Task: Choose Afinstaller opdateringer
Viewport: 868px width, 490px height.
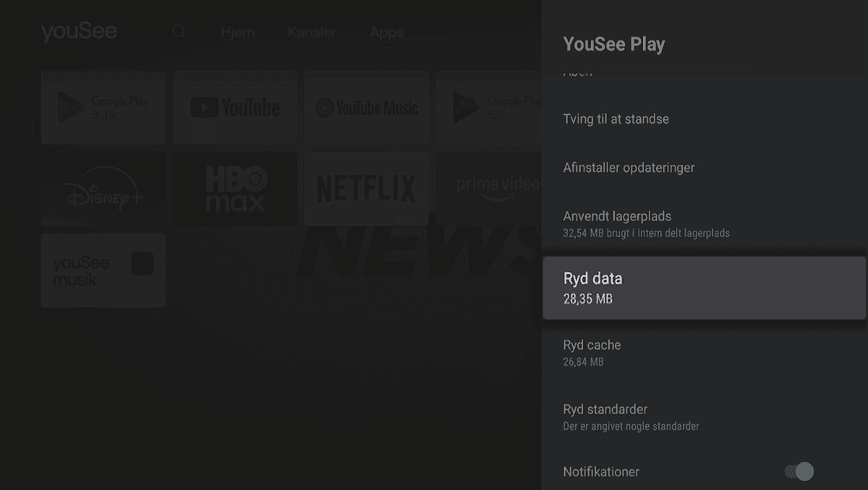Action: point(629,168)
